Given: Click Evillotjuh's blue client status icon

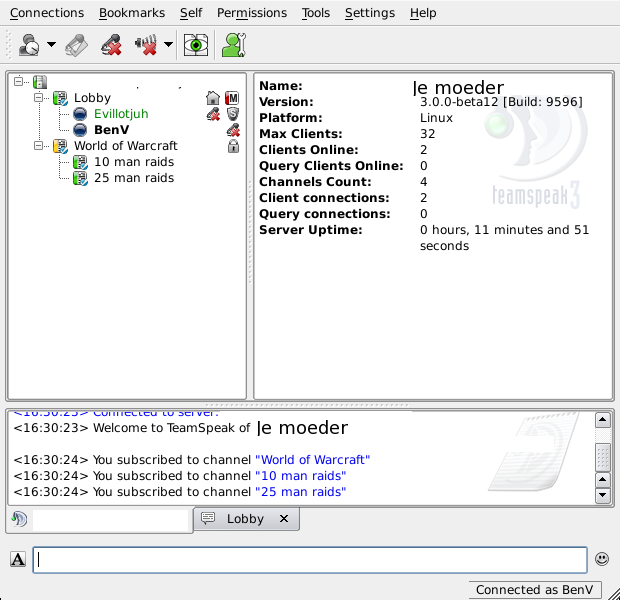Looking at the screenshot, I should pos(80,114).
